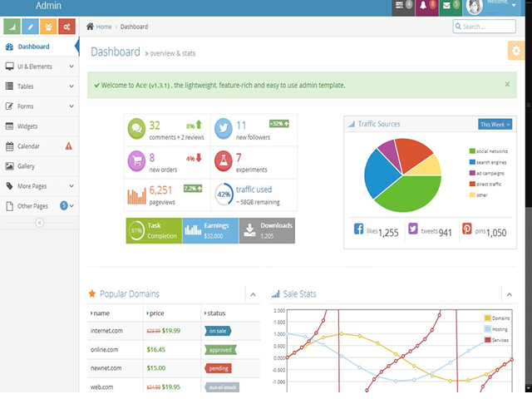Click the red cogs shortcut button
Viewport: 532px width, 399px height.
pyautogui.click(x=66, y=27)
